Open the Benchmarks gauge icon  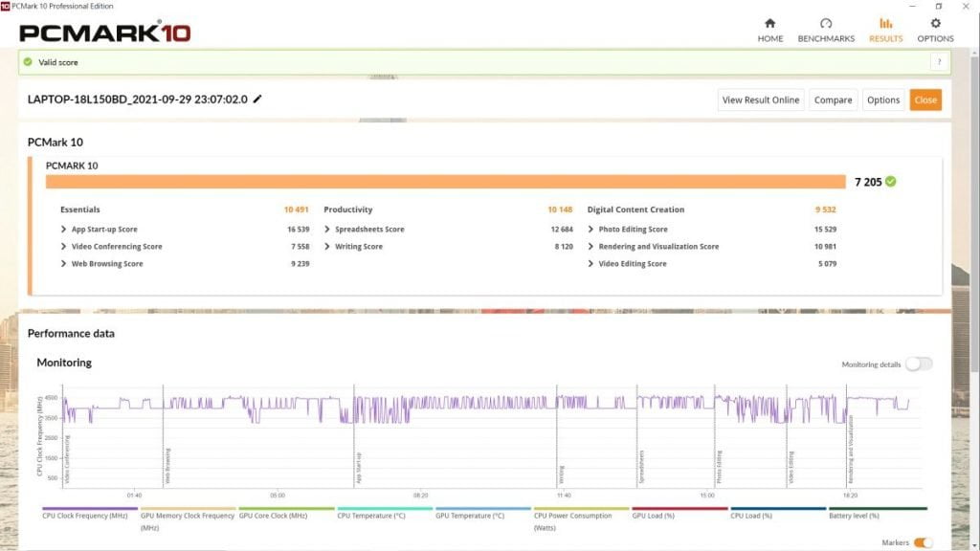pyautogui.click(x=826, y=24)
